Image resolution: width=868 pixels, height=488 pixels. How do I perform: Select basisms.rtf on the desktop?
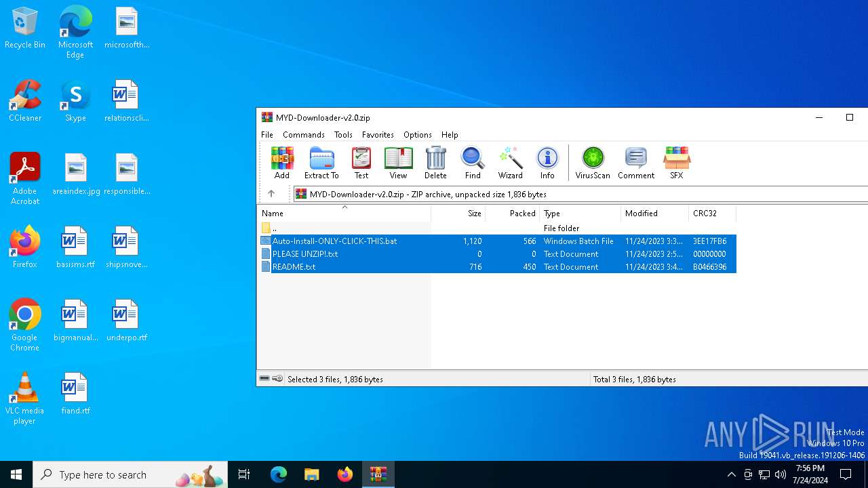point(75,247)
